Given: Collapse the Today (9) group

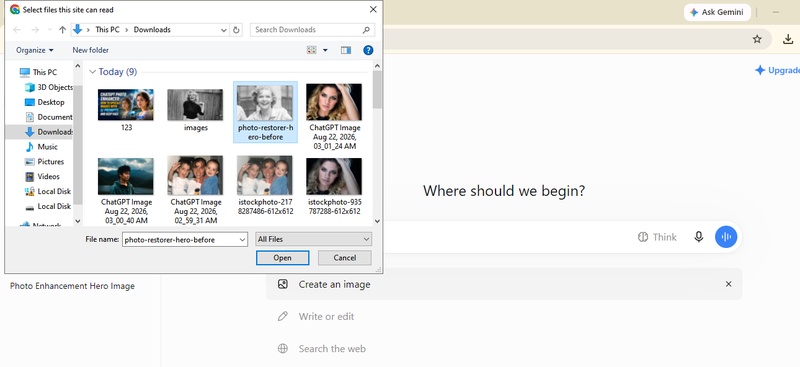Looking at the screenshot, I should 92,72.
